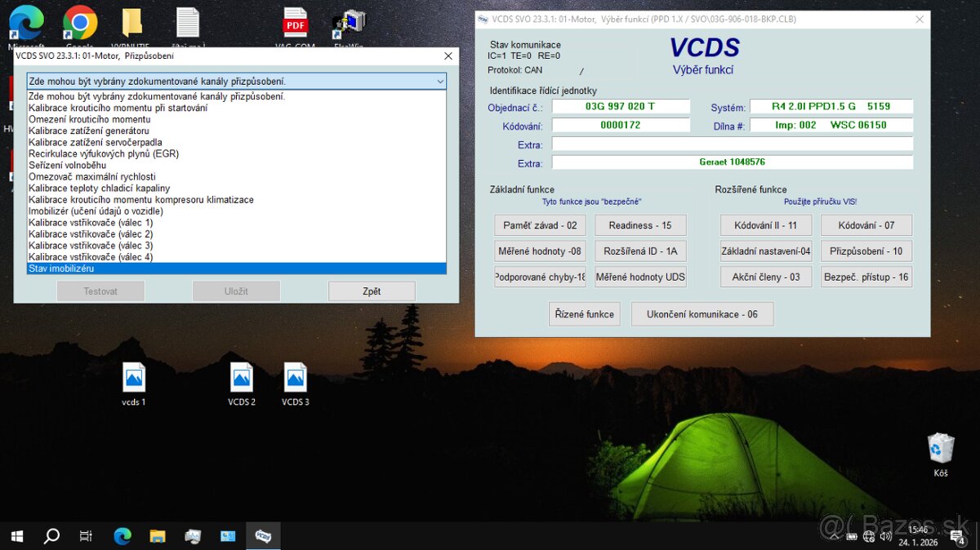Click the 'Ukončení komunikace - 06' button
Image resolution: width=980 pixels, height=550 pixels.
(702, 313)
